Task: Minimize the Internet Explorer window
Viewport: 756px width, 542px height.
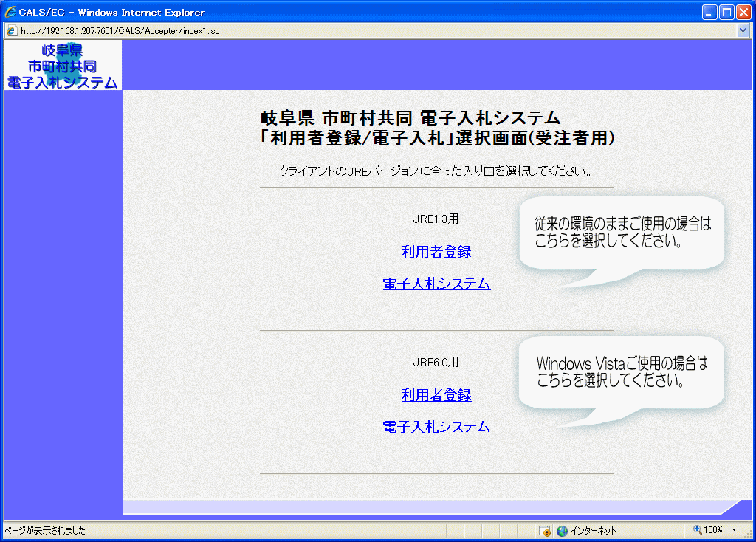Action: click(x=709, y=12)
